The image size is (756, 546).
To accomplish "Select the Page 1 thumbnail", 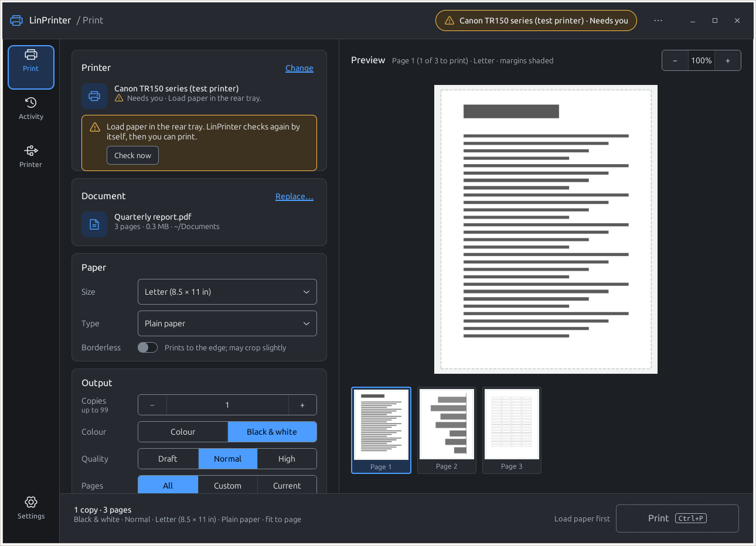I will click(381, 430).
